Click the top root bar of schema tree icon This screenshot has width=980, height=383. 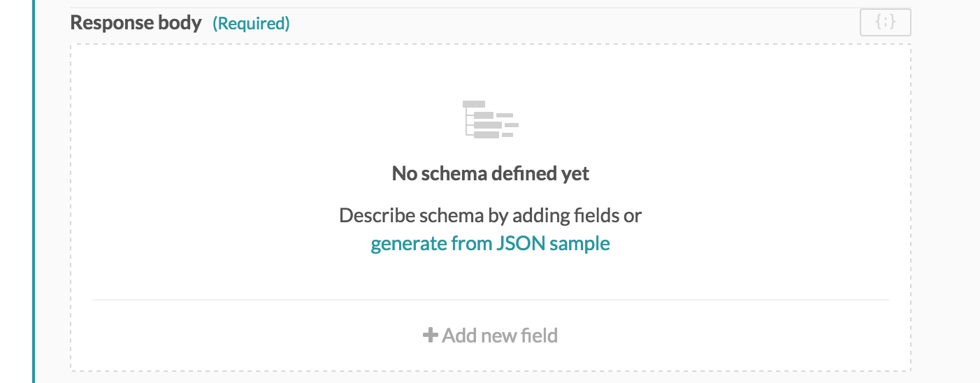(474, 104)
